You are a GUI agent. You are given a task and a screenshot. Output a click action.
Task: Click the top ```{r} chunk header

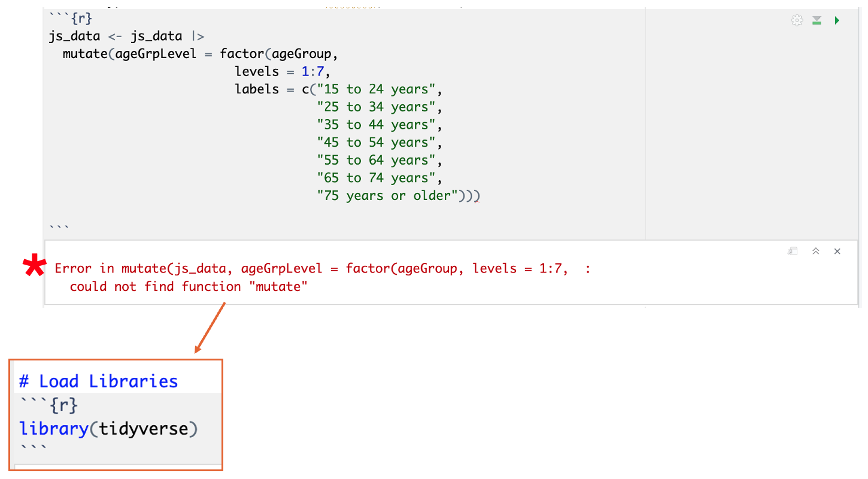(x=70, y=19)
